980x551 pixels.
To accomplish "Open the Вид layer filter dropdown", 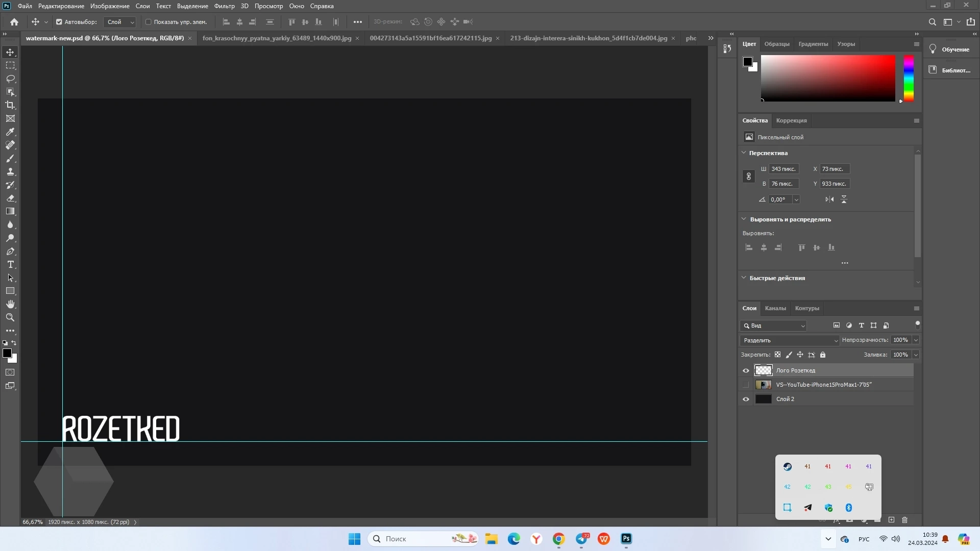I will 773,325.
